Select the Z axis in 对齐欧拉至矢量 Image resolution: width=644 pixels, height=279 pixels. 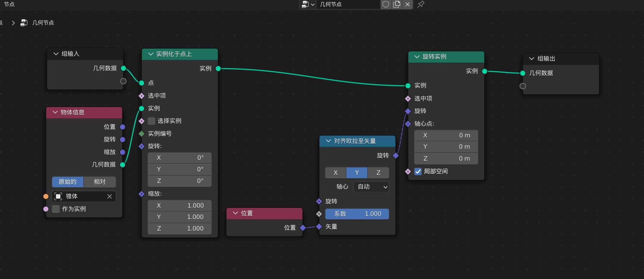(x=378, y=173)
